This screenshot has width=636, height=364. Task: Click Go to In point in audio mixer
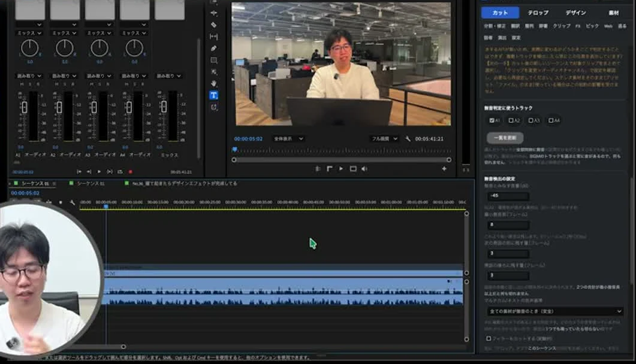79,172
